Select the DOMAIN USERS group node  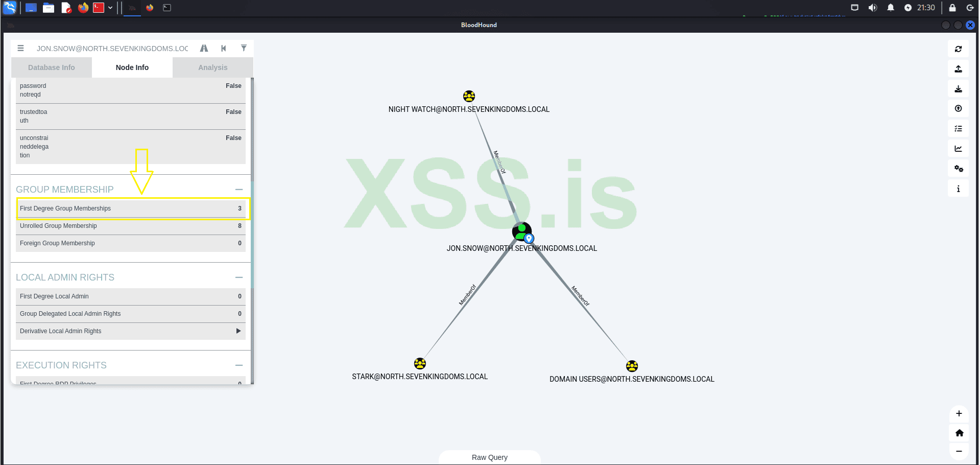point(632,366)
